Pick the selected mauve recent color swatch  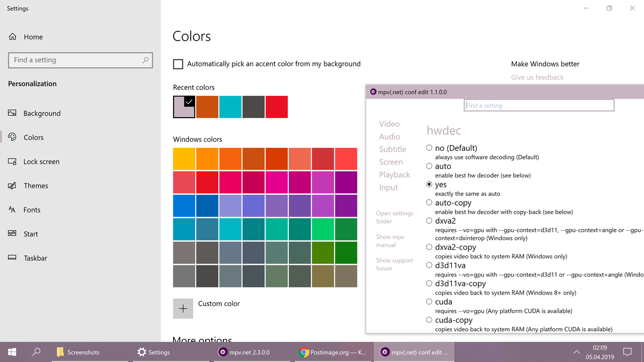click(x=184, y=107)
